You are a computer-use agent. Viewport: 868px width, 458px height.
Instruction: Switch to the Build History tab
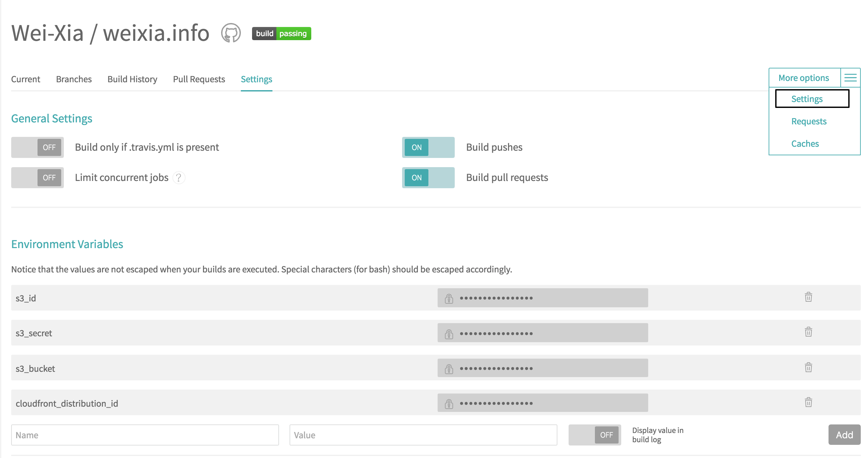tap(132, 79)
